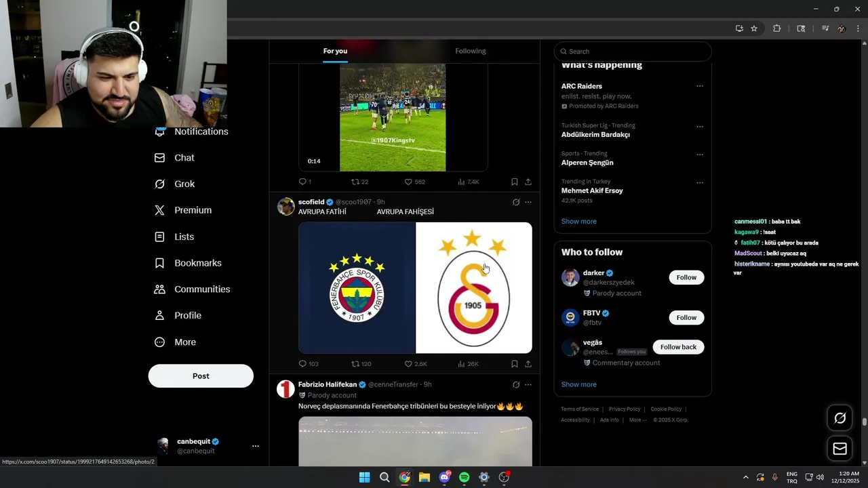Viewport: 868px width, 488px height.
Task: Bookmark the scofield post
Action: 515,364
